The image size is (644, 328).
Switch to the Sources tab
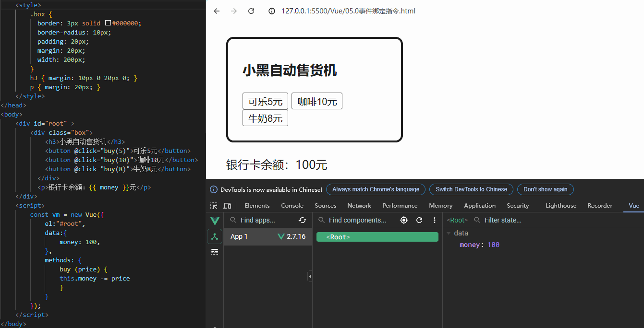coord(325,206)
